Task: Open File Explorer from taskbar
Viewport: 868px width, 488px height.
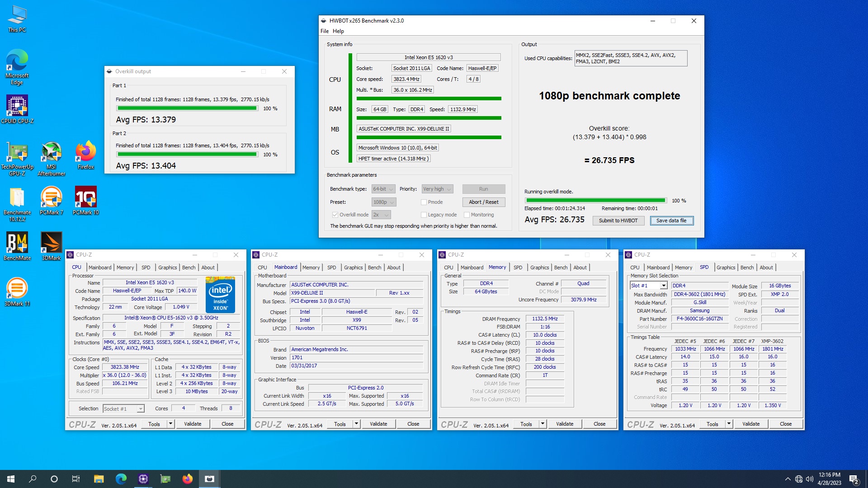Action: pyautogui.click(x=99, y=479)
